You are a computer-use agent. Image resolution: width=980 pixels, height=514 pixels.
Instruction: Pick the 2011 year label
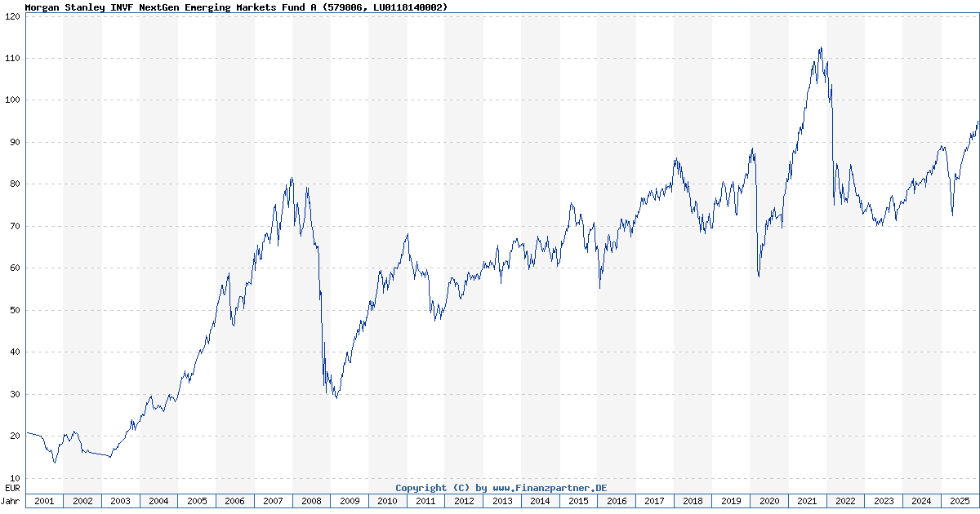pyautogui.click(x=425, y=501)
